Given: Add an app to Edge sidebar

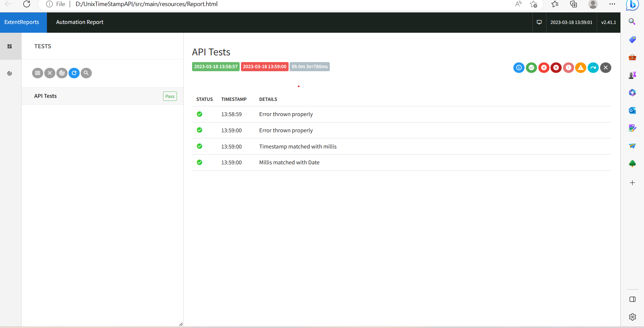Looking at the screenshot, I should click(x=632, y=183).
